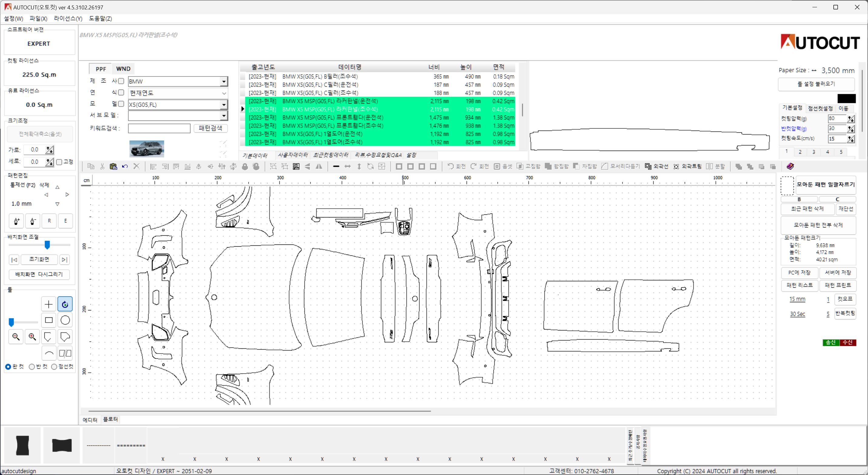Click the purple help book icon
This screenshot has width=868, height=475.
(x=790, y=166)
